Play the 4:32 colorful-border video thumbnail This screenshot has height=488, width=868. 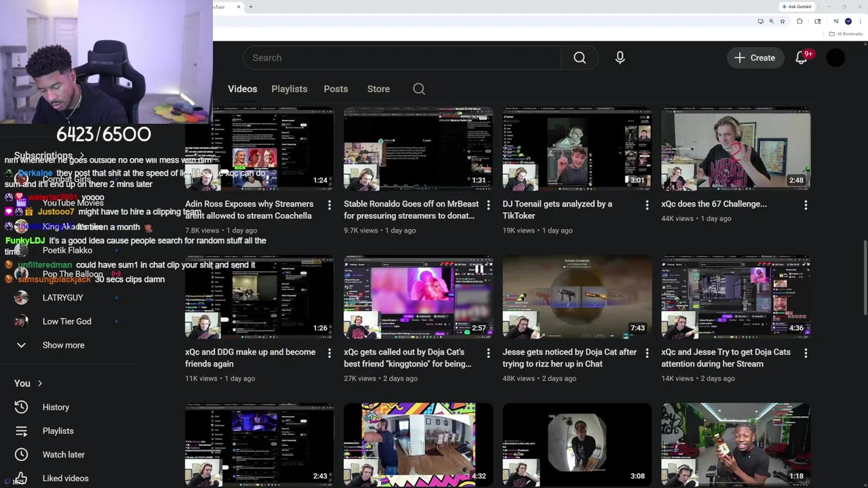tap(418, 445)
